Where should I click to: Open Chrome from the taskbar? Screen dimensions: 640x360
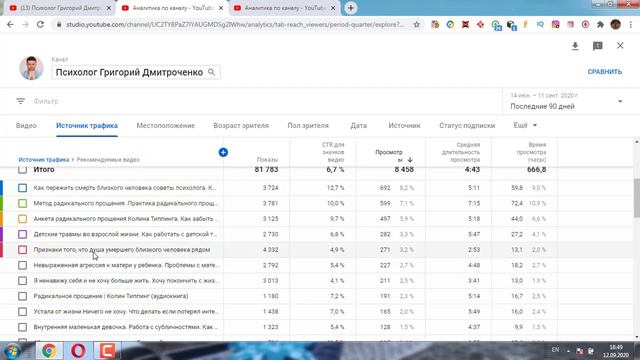[49, 351]
